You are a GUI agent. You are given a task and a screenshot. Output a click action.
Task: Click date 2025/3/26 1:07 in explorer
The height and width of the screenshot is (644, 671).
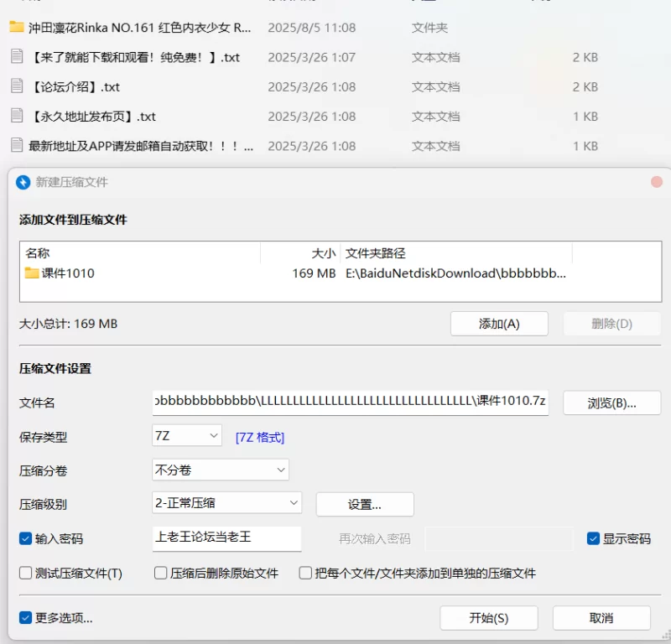[311, 57]
